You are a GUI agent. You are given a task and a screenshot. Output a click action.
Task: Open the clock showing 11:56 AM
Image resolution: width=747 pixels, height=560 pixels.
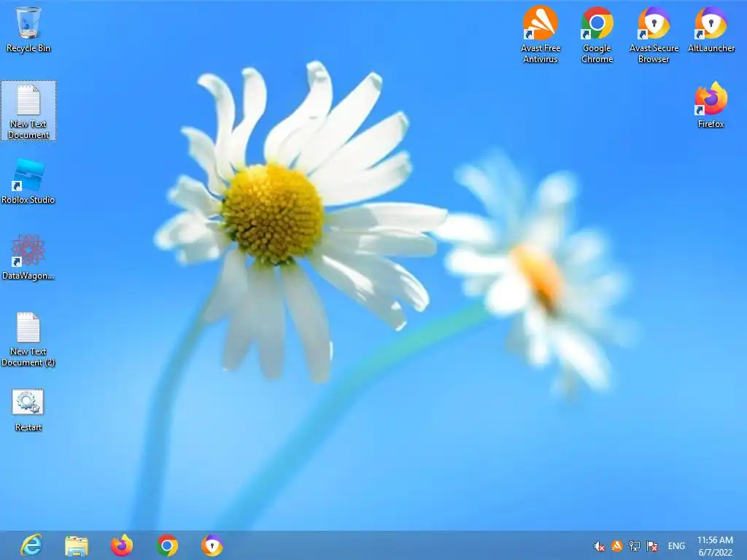coord(715,546)
